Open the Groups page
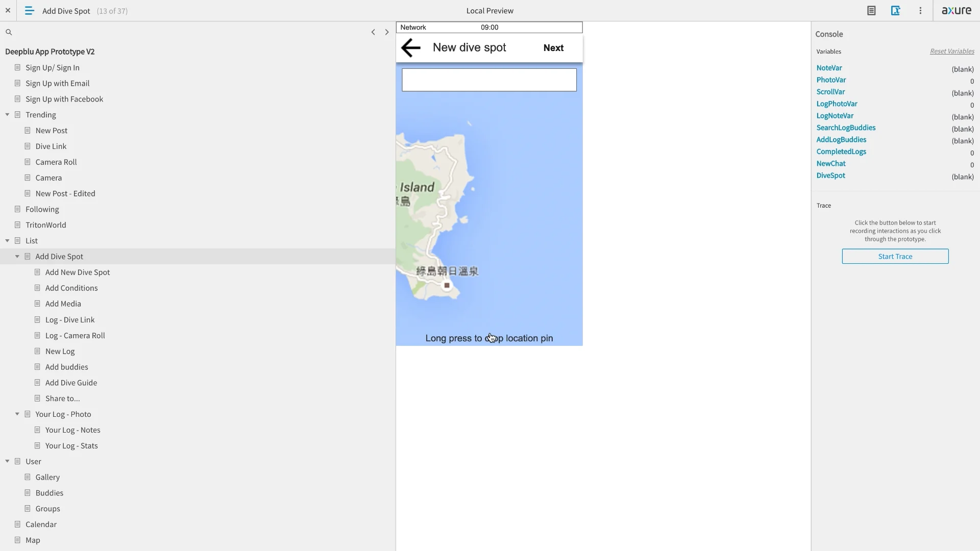The height and width of the screenshot is (551, 980). click(x=48, y=509)
